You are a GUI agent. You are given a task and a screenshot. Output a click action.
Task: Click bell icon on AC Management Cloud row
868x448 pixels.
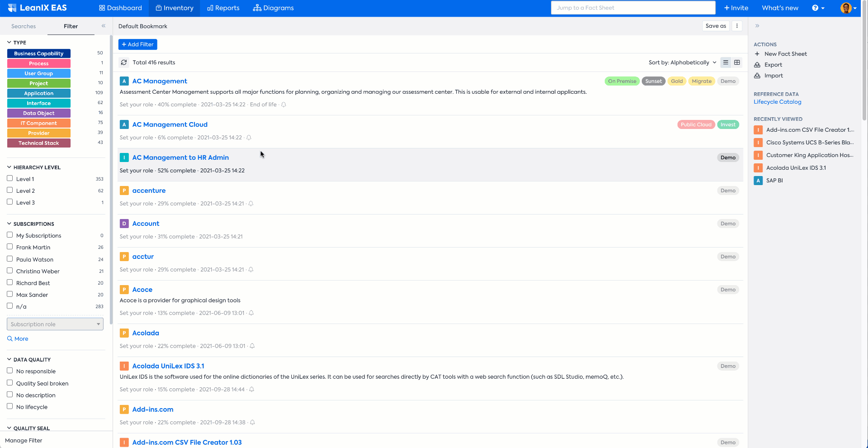click(249, 138)
